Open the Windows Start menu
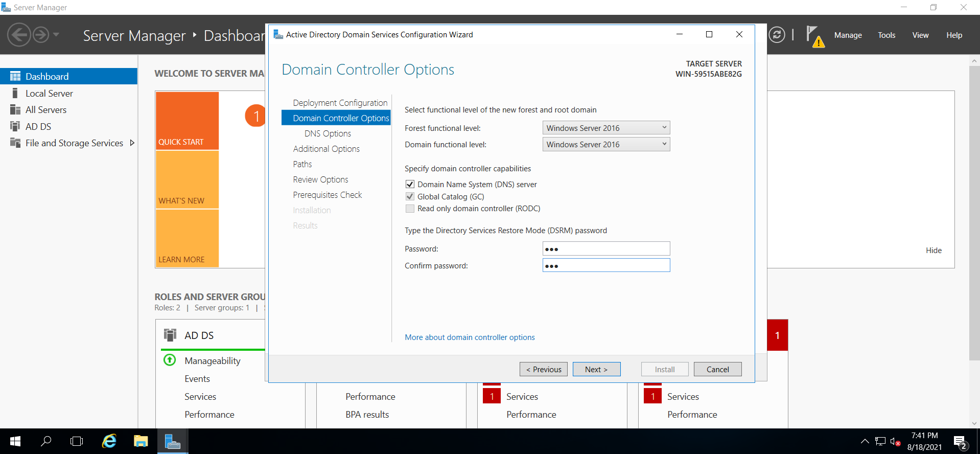 point(15,441)
